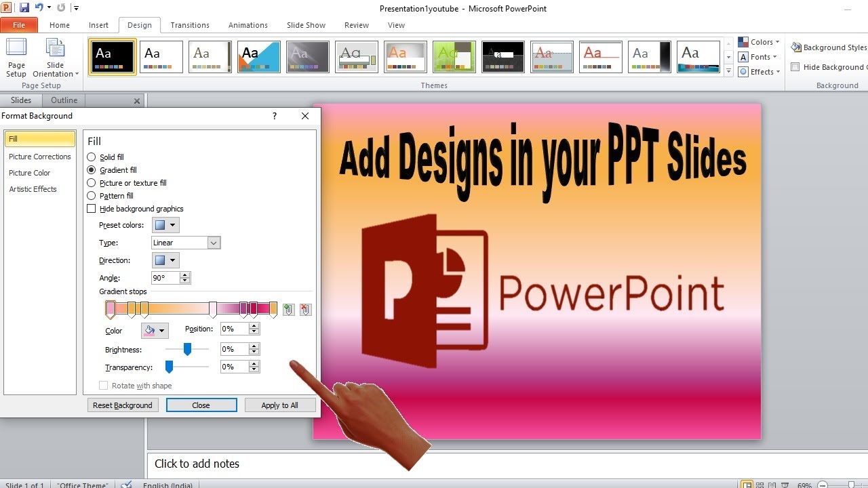The width and height of the screenshot is (868, 488).
Task: Select the Gradient fill radio button
Action: coord(92,170)
